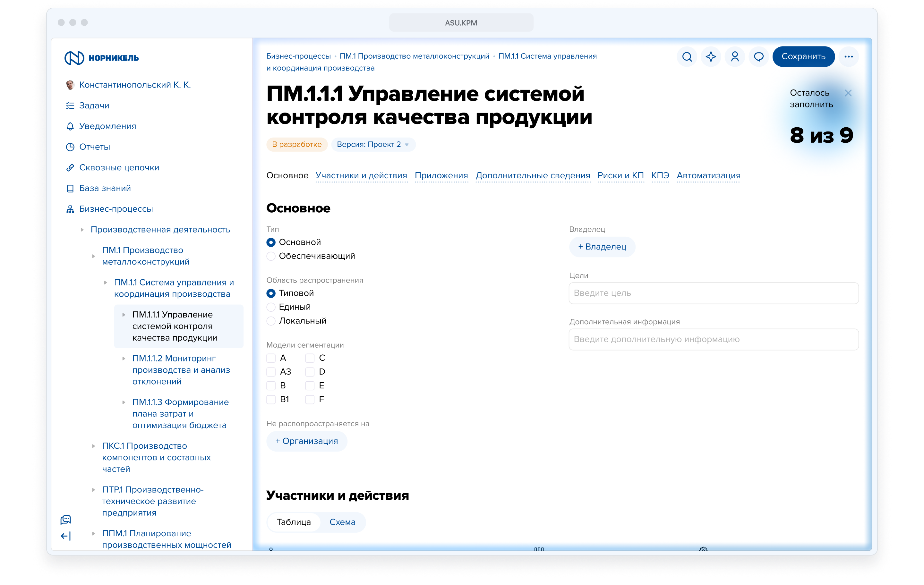Click the sparkle AI assistant icon
This screenshot has width=924, height=585.
pos(711,57)
